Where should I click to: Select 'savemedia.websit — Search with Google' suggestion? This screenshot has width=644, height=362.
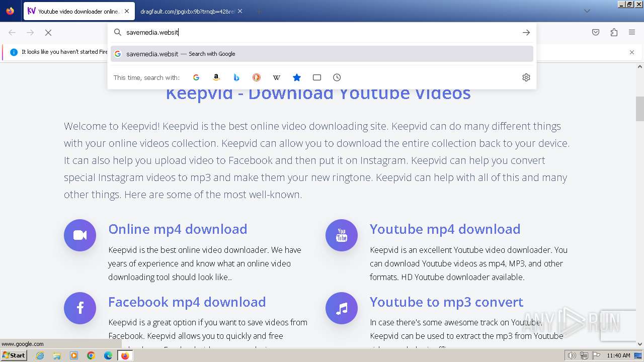click(322, 54)
